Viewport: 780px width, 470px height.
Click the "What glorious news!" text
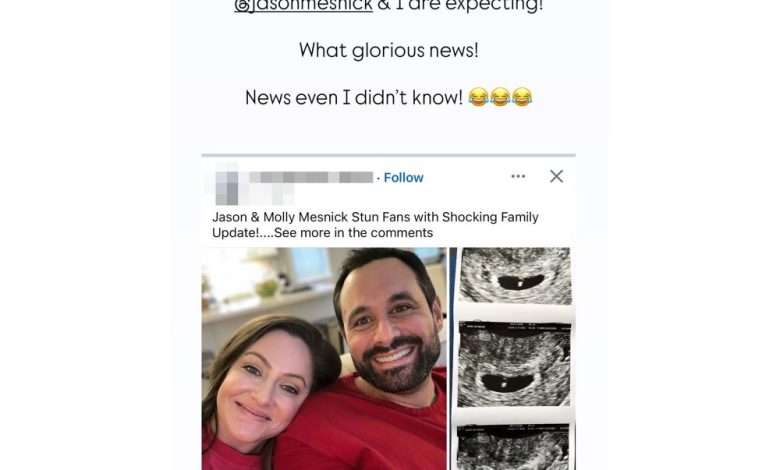(388, 50)
